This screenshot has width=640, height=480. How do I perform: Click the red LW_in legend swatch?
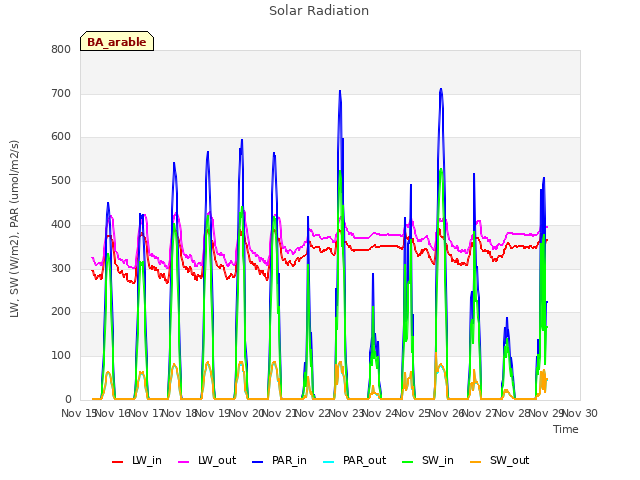(118, 462)
